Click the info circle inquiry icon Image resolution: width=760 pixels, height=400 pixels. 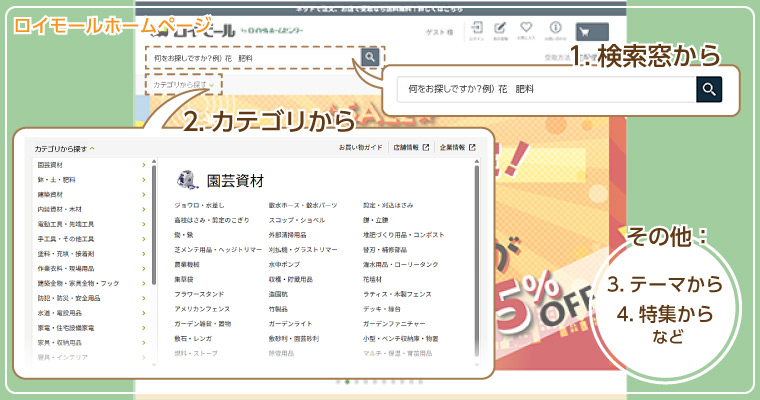click(x=555, y=27)
